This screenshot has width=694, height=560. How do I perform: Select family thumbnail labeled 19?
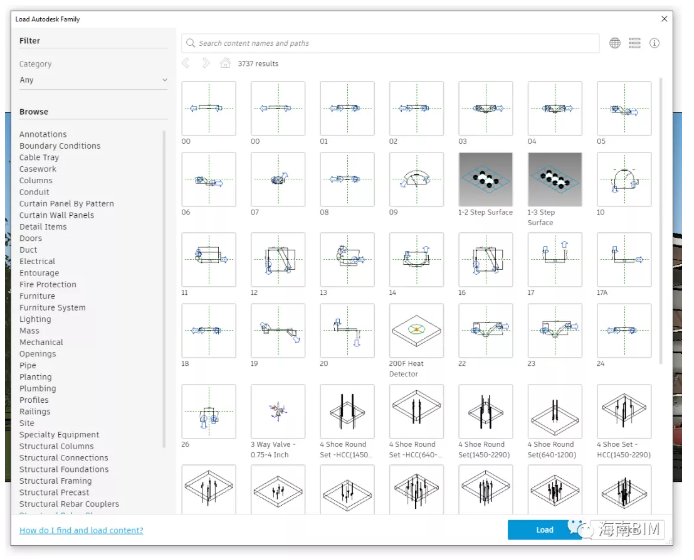(x=278, y=330)
